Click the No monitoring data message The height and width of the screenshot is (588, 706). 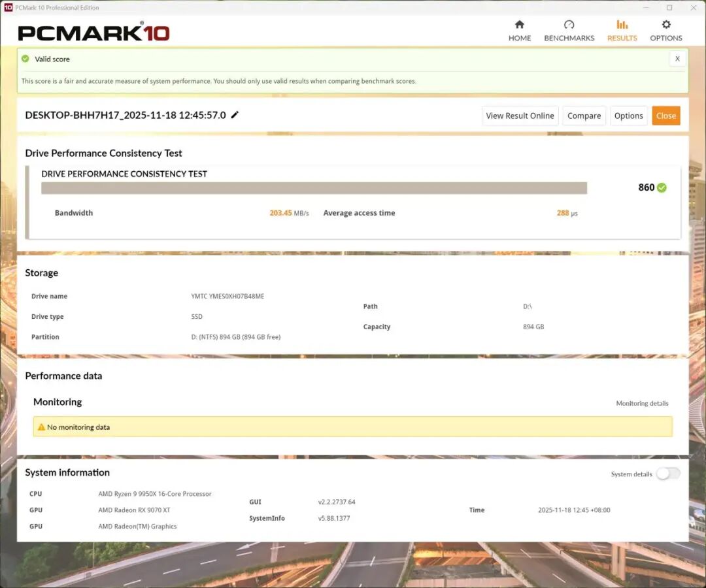pyautogui.click(x=78, y=427)
